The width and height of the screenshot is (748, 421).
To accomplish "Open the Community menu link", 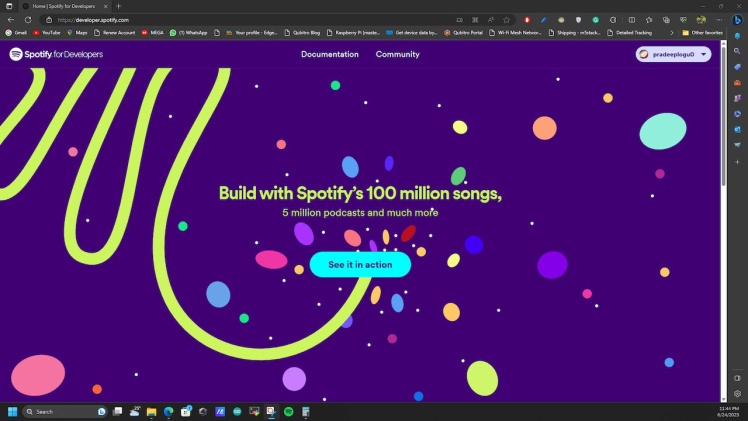I will click(397, 54).
